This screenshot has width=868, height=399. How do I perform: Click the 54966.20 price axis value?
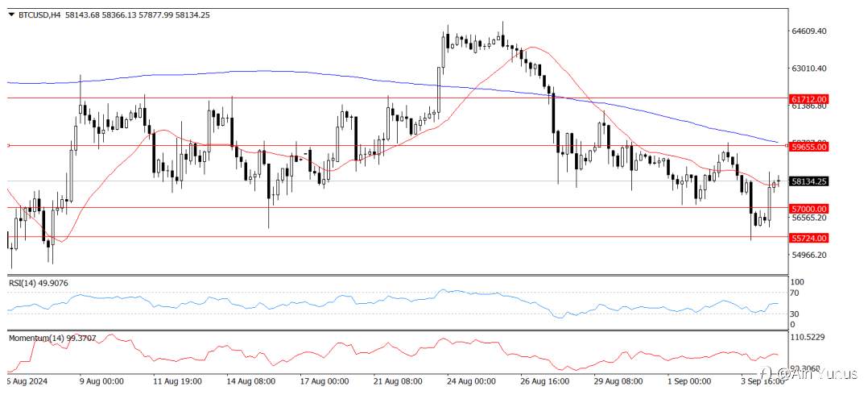[810, 255]
